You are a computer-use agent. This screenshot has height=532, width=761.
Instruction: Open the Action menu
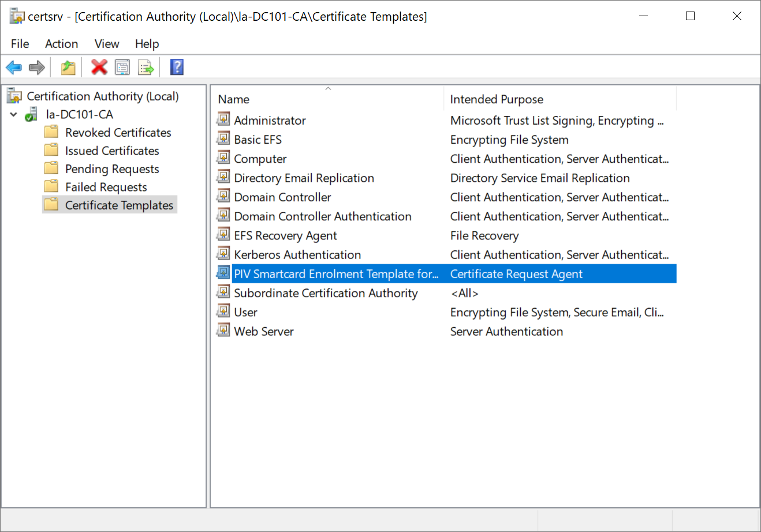pyautogui.click(x=61, y=44)
